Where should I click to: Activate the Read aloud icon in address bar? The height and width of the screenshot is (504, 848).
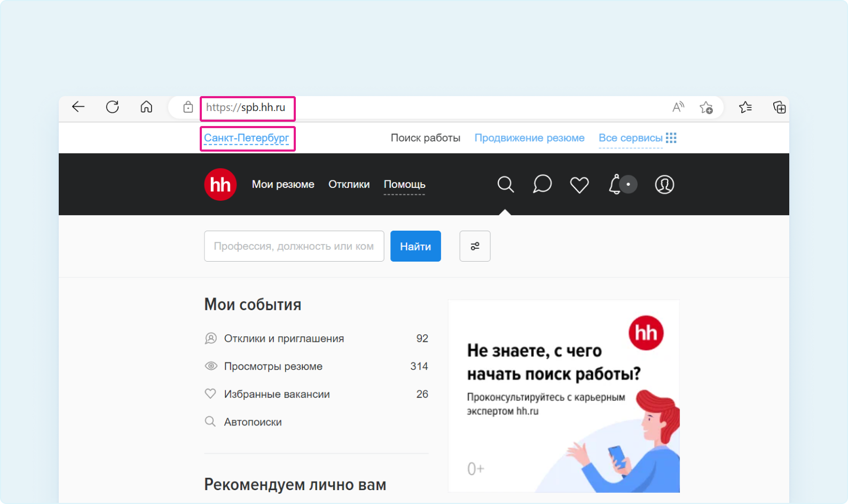click(x=678, y=107)
